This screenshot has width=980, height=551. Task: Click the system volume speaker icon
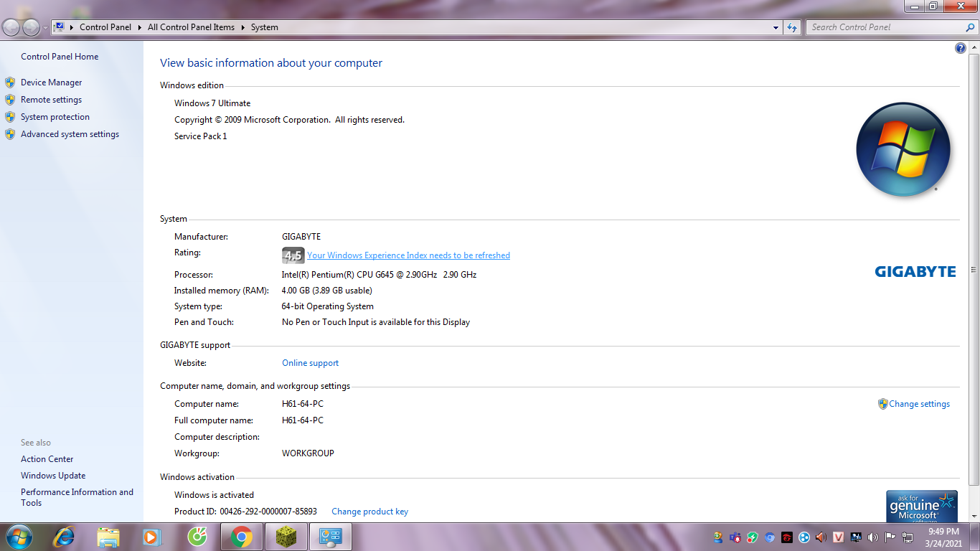tap(873, 537)
